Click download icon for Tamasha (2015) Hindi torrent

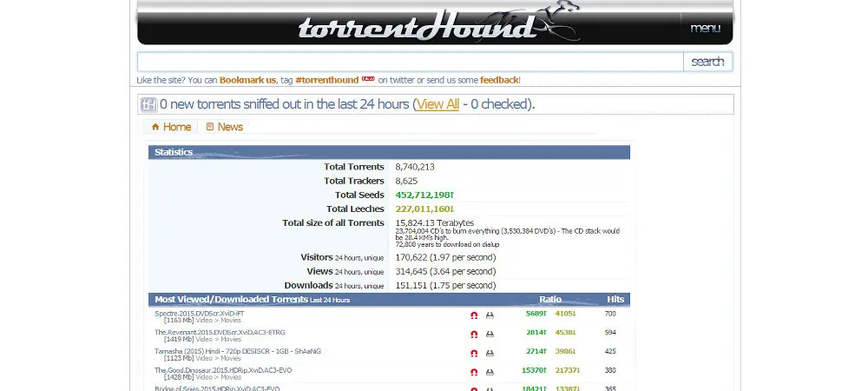[490, 353]
